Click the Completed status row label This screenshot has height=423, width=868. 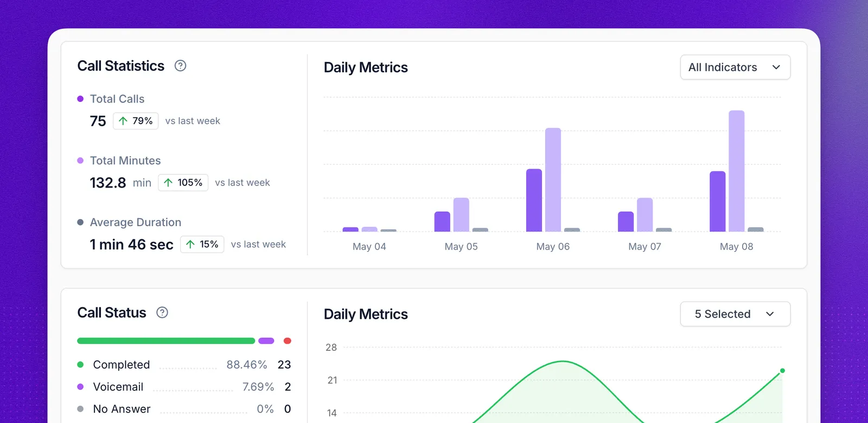(122, 364)
